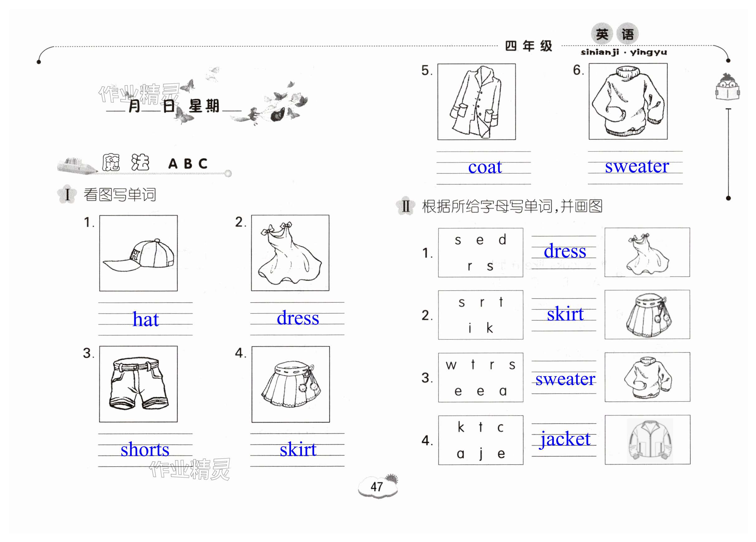Click the flower icon marked Ⅱ
This screenshot has width=756, height=542.
pyautogui.click(x=405, y=206)
